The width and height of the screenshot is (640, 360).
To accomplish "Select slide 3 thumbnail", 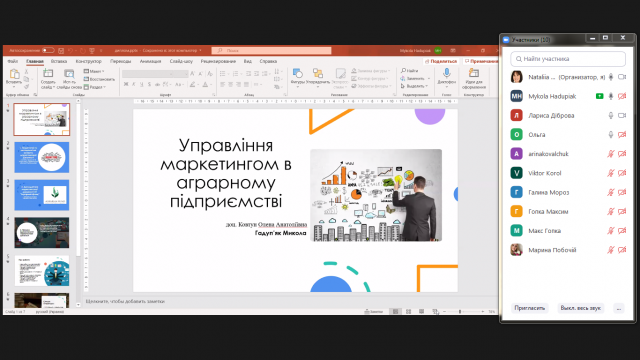I will click(x=42, y=195).
